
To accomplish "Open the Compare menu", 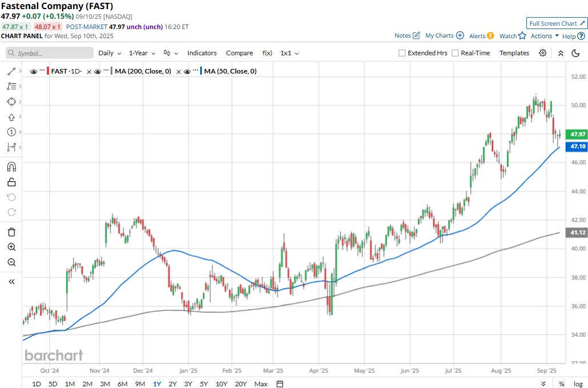I will tap(240, 53).
